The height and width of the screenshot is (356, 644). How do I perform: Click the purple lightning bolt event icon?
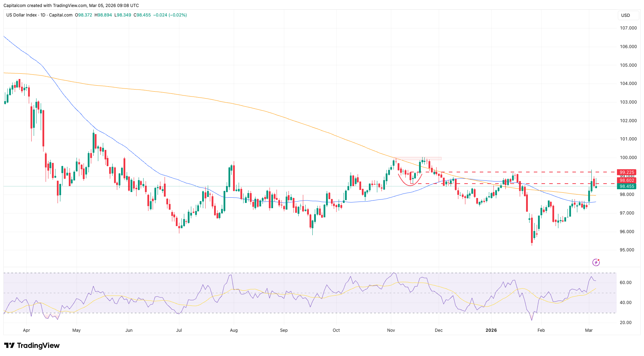(596, 262)
